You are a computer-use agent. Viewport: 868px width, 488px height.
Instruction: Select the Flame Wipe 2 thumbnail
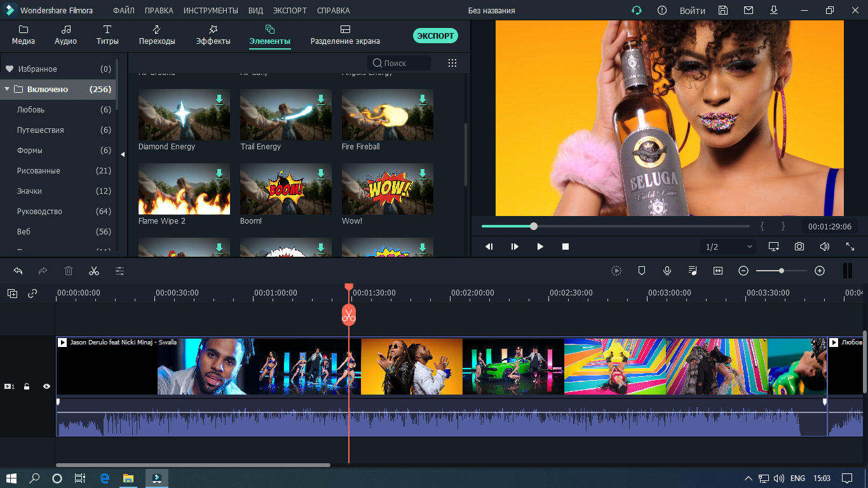184,189
